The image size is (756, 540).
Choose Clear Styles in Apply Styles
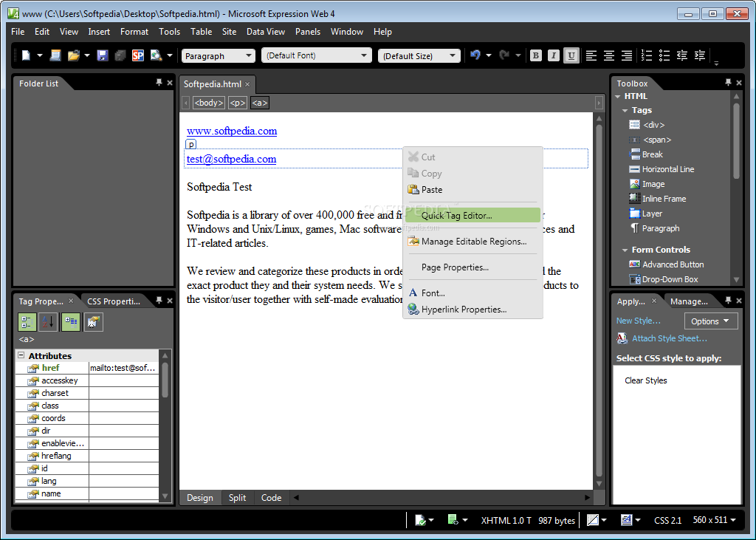pyautogui.click(x=645, y=380)
